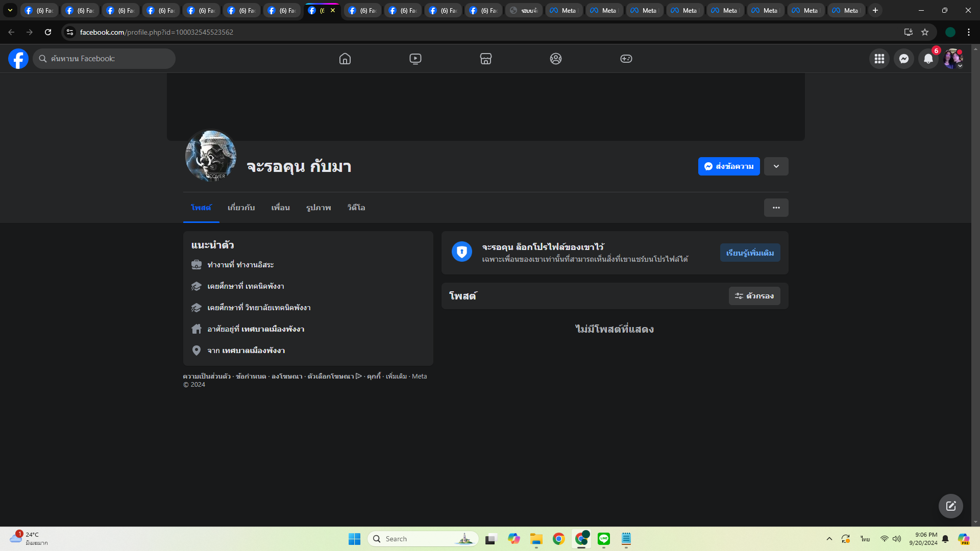The height and width of the screenshot is (551, 980).
Task: Click the new message compose icon
Action: click(950, 506)
